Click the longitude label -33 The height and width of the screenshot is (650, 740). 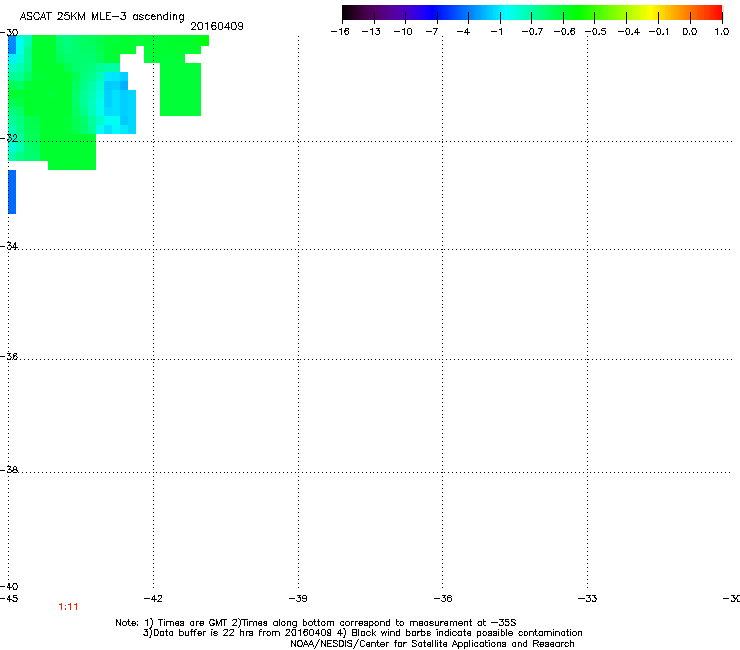[x=588, y=599]
